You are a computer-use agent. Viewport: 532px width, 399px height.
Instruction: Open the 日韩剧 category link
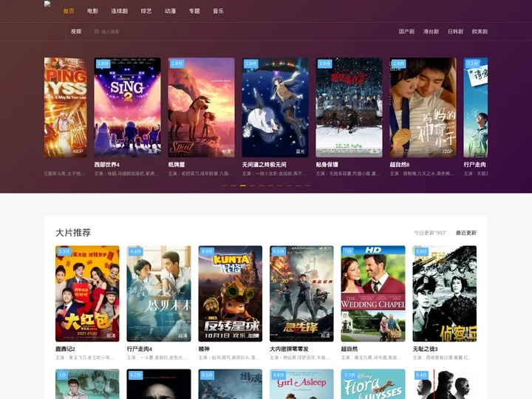(x=455, y=31)
